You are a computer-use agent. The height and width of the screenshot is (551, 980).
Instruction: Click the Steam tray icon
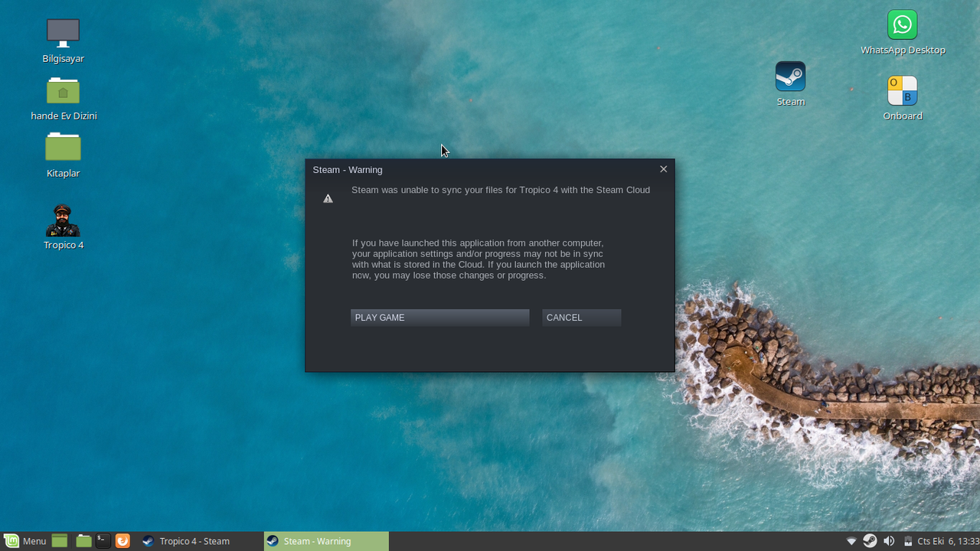(870, 541)
